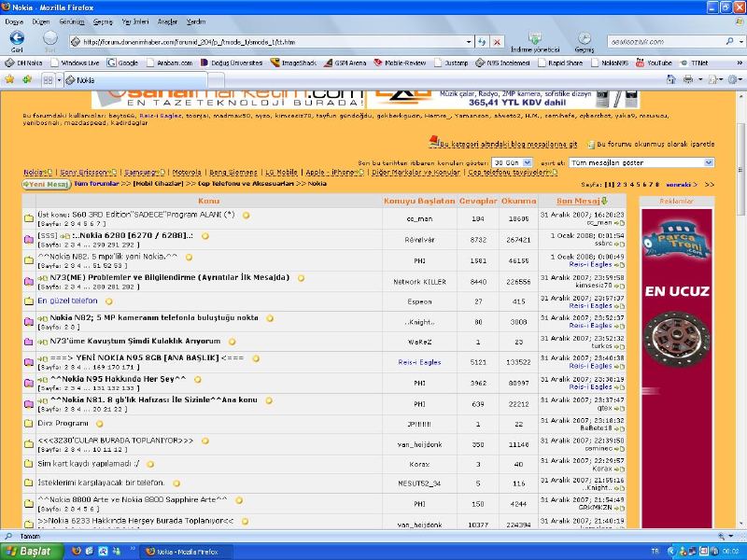Open the Yardım menu
This screenshot has height=560, width=747.
click(196, 21)
